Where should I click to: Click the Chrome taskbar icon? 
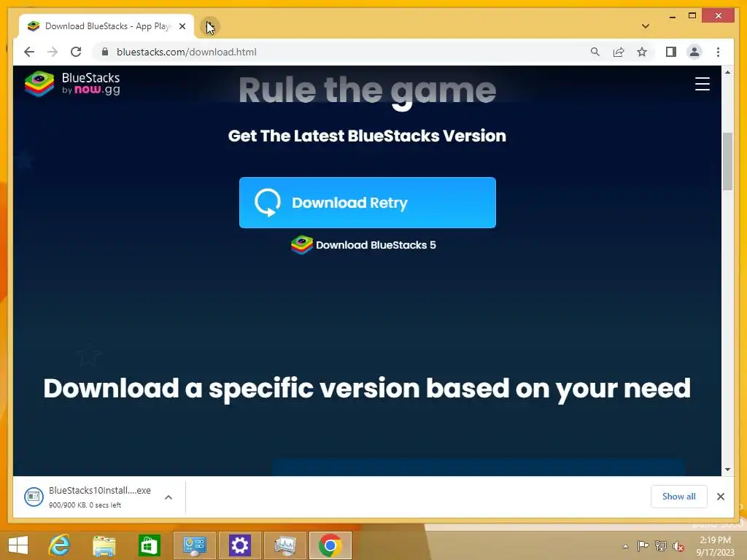[330, 545]
